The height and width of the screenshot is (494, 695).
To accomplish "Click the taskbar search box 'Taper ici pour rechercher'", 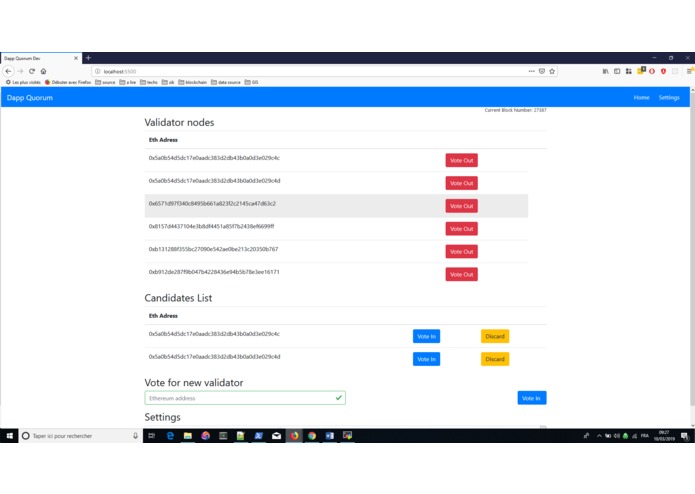I will [80, 436].
